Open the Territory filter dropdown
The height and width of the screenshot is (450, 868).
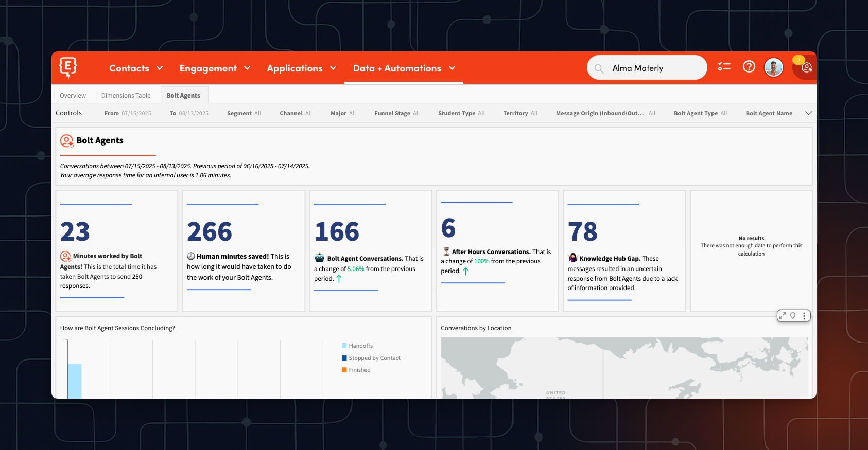(520, 113)
